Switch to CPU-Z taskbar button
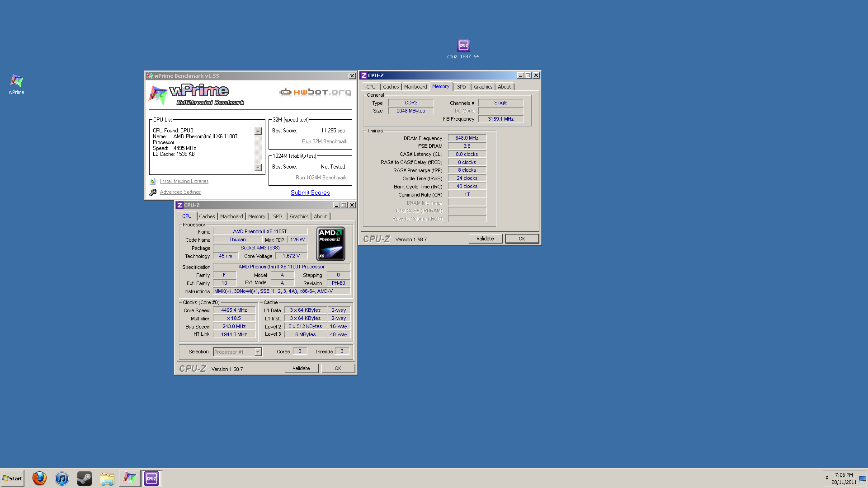The width and height of the screenshot is (868, 488). point(151,478)
